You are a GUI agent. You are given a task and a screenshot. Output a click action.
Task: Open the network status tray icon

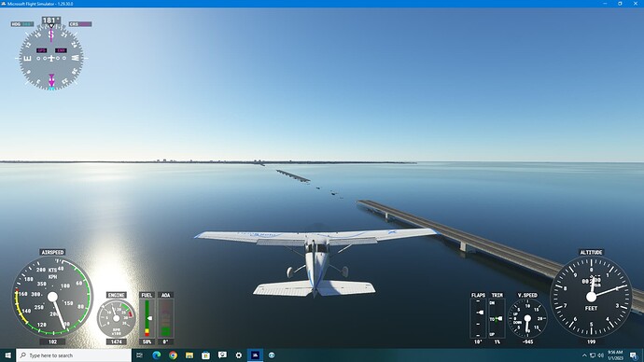click(593, 355)
